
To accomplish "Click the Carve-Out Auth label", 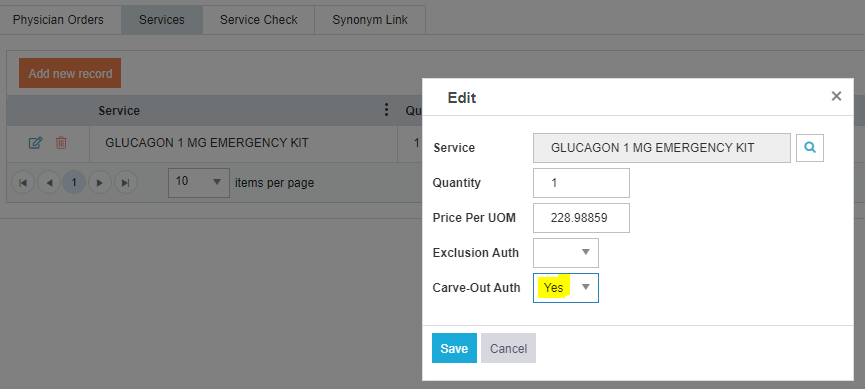I will [x=476, y=287].
